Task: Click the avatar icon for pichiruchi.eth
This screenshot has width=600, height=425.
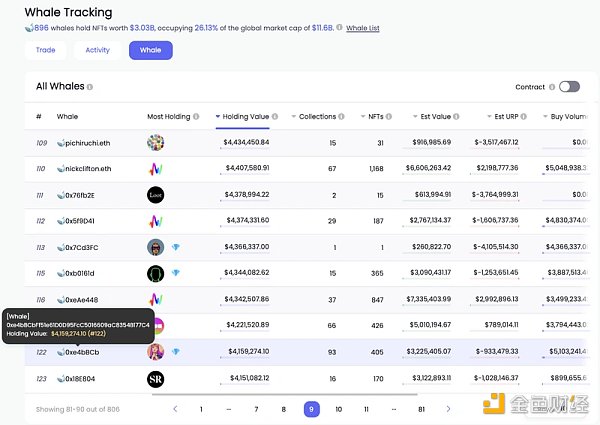Action: click(155, 143)
